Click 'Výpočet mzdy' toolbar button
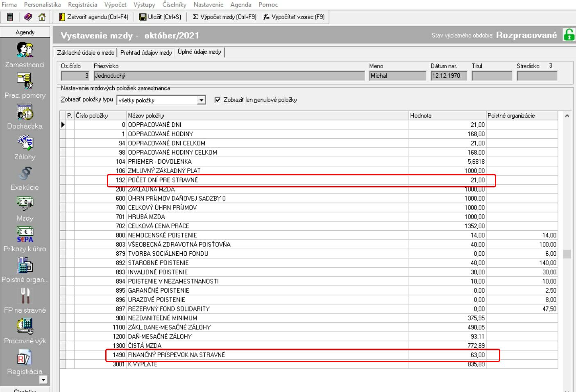The width and height of the screenshot is (576, 392). tap(225, 17)
